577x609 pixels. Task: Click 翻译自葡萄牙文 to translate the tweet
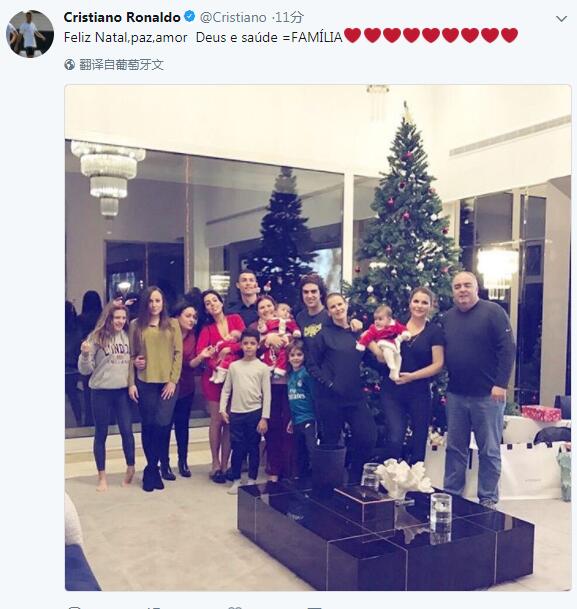pyautogui.click(x=122, y=64)
